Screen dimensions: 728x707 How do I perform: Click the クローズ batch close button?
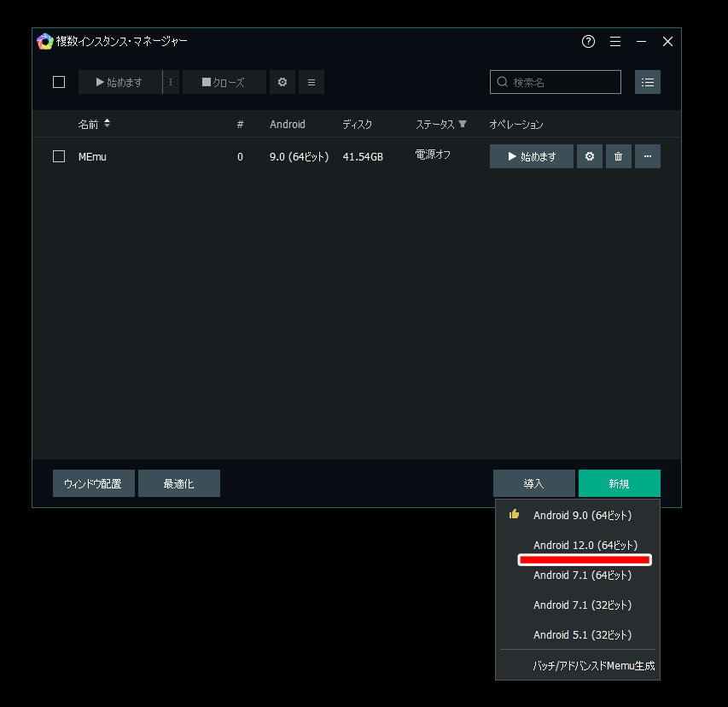224,82
